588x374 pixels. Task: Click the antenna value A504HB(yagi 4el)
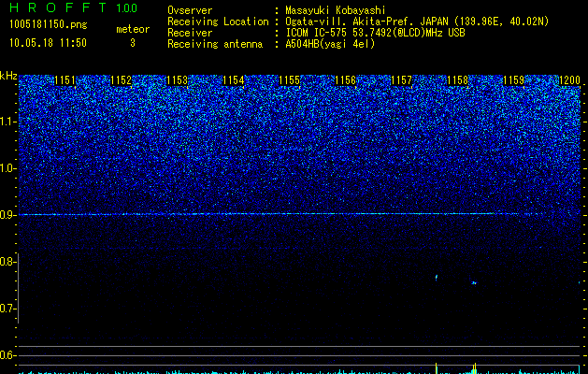(x=330, y=44)
